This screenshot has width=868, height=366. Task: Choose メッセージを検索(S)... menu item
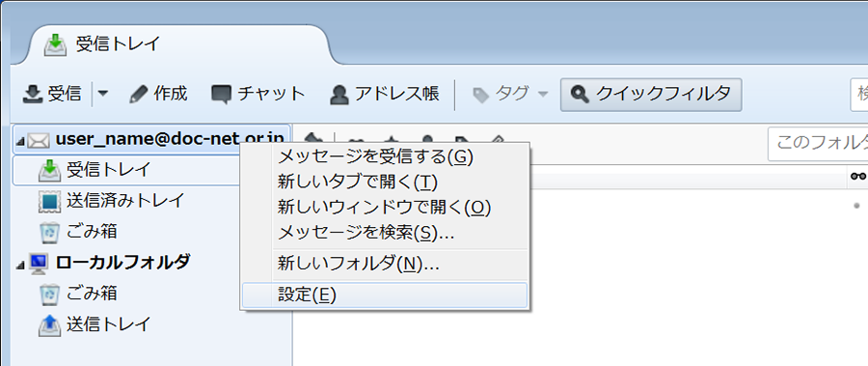385,233
